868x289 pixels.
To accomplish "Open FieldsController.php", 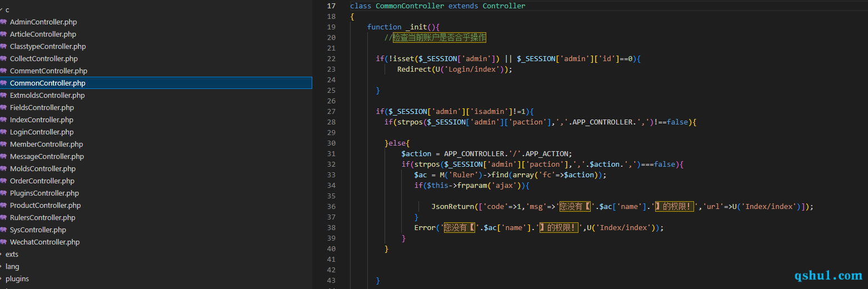I will 42,108.
